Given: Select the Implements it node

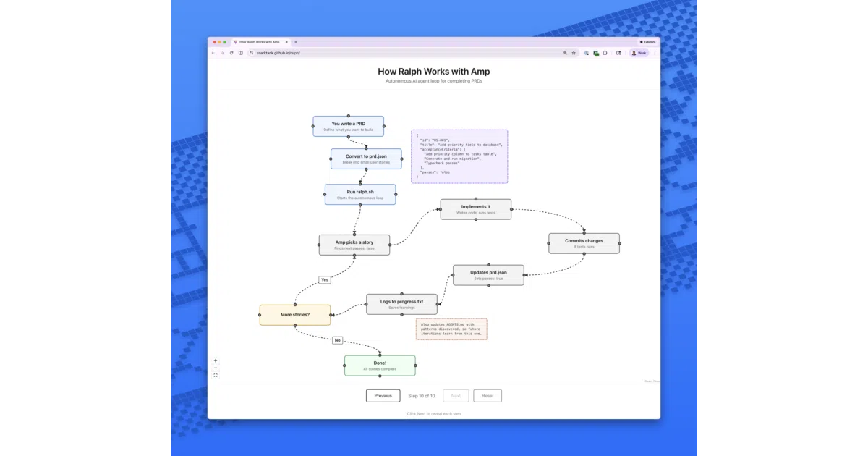Looking at the screenshot, I should point(476,209).
